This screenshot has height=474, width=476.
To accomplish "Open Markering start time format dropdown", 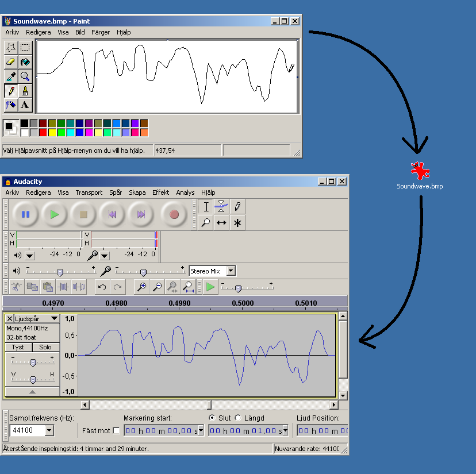I will (x=201, y=431).
